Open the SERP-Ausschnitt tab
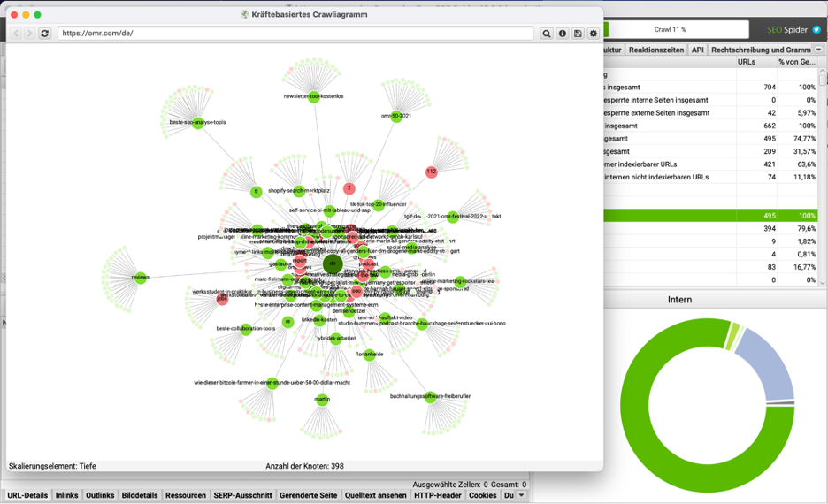Screen dimensions: 828x504 242,496
